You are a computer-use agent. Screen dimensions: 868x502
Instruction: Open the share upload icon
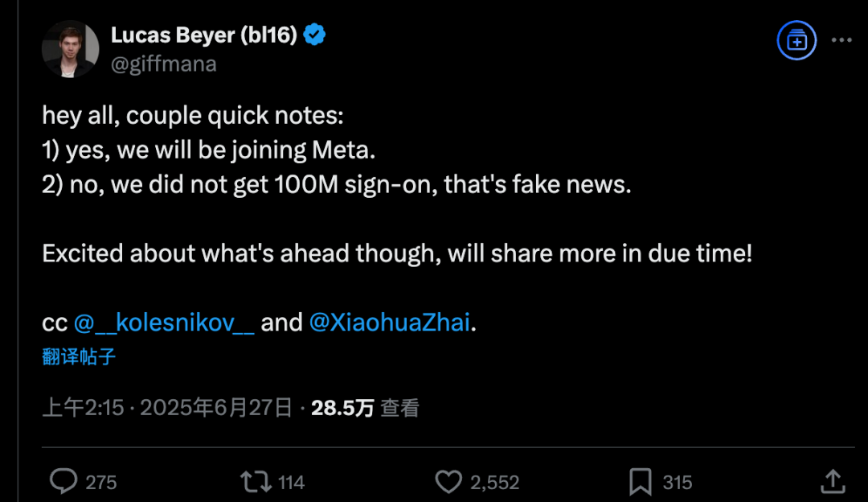[x=833, y=481]
